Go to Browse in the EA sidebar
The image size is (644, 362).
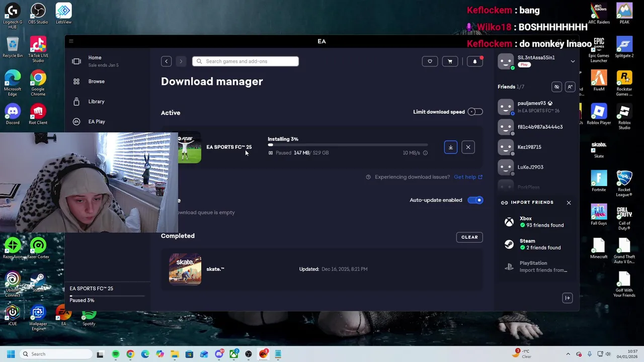coord(97,81)
